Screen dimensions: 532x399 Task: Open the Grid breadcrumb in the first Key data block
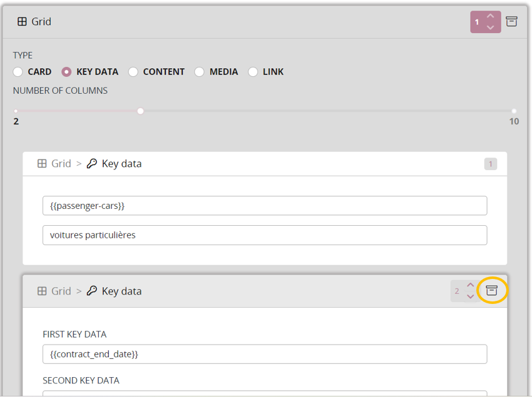[x=61, y=164]
